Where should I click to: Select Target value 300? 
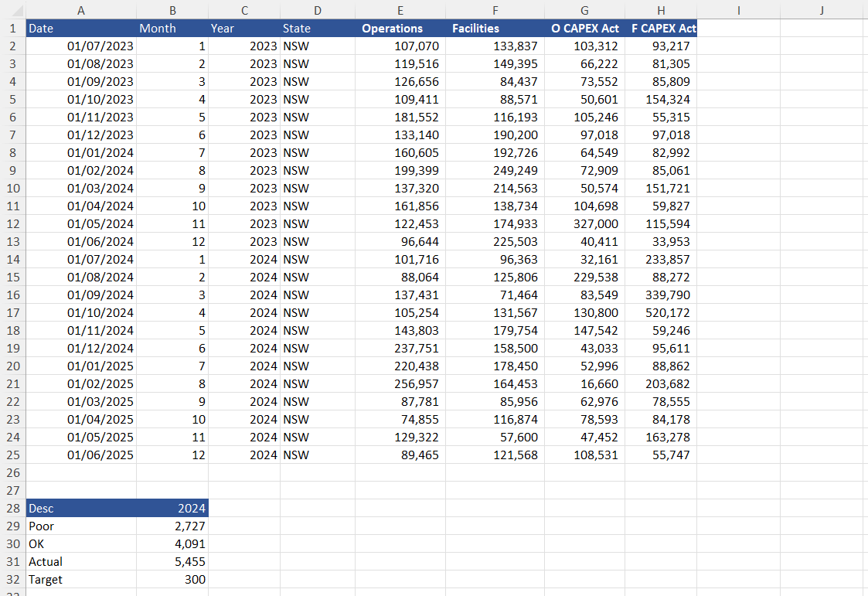click(172, 580)
